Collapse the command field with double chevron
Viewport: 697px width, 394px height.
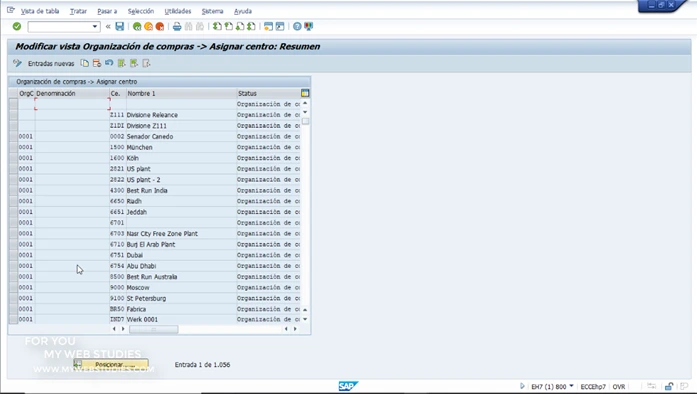pyautogui.click(x=108, y=27)
